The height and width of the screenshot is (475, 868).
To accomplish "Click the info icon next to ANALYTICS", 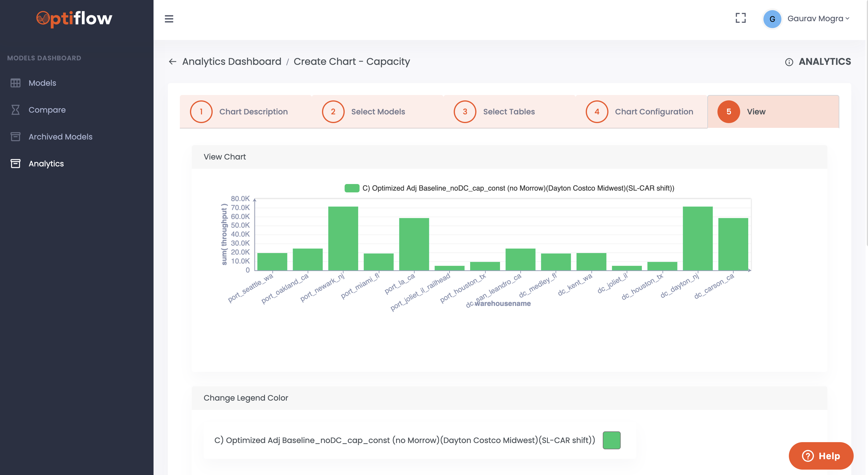I will click(789, 62).
